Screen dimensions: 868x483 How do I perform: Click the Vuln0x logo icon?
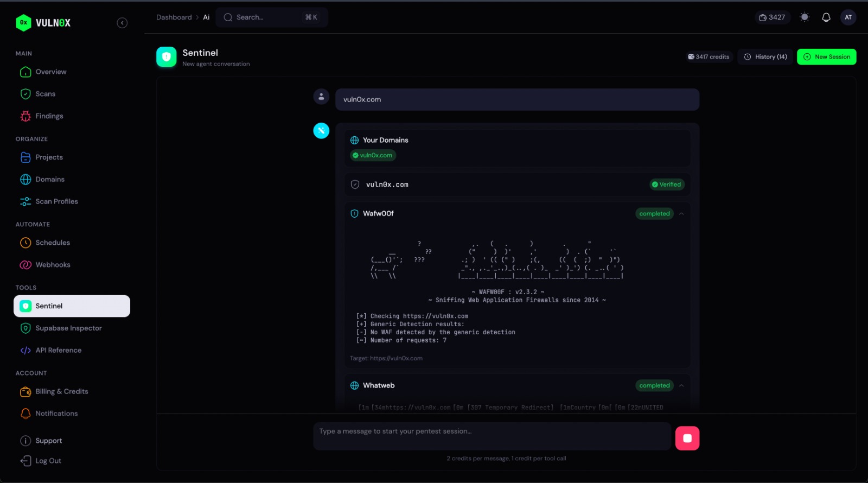[23, 23]
